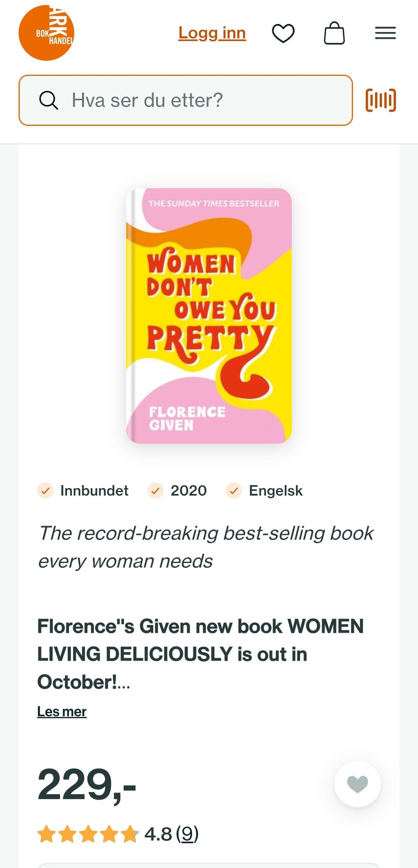Screen dimensions: 418x868
Task: Add book to favorites with heart button
Action: coord(357,784)
